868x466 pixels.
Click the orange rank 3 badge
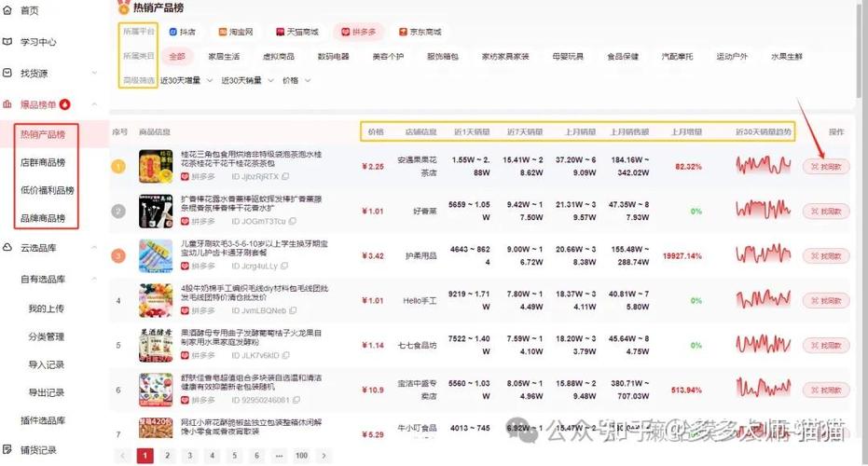tap(118, 255)
